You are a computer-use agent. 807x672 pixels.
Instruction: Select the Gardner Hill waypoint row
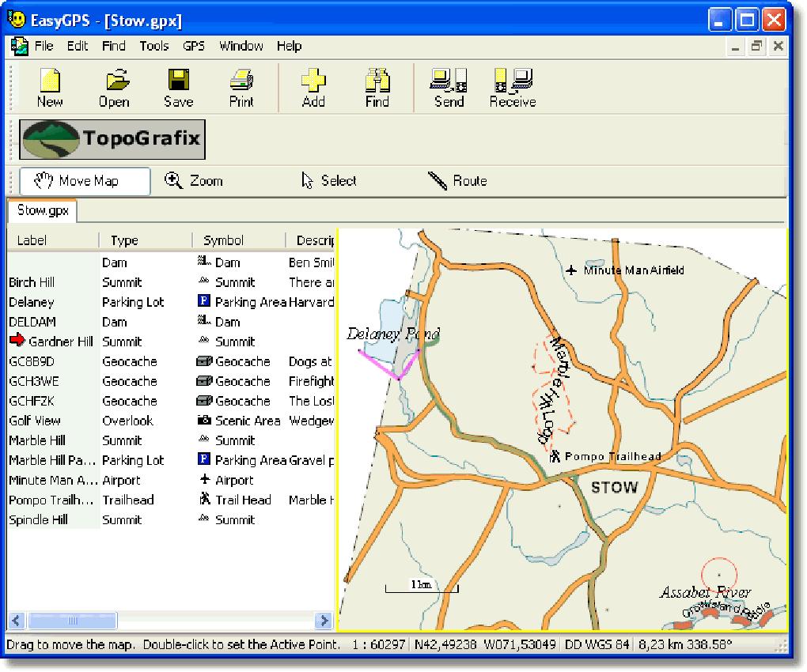click(62, 342)
